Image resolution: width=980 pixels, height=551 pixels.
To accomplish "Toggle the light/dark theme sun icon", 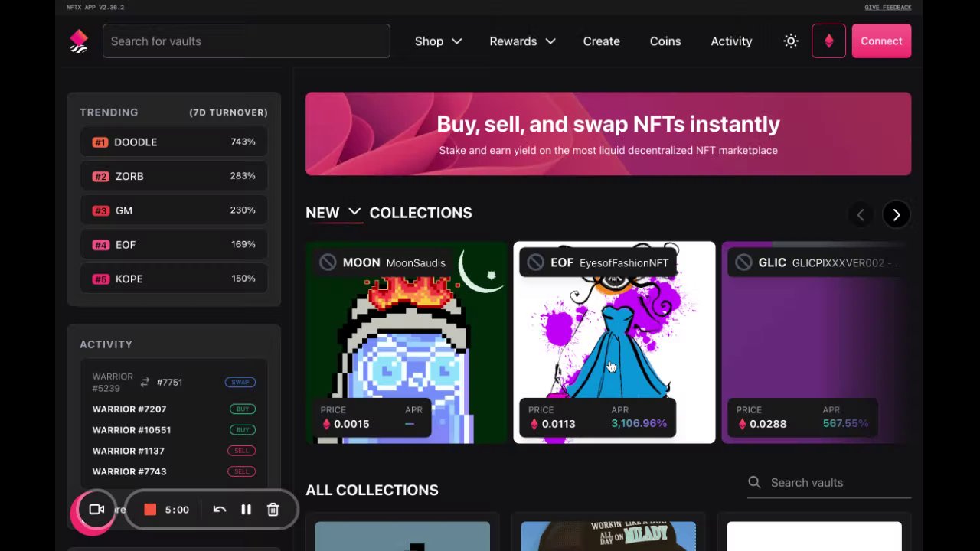I will [791, 41].
